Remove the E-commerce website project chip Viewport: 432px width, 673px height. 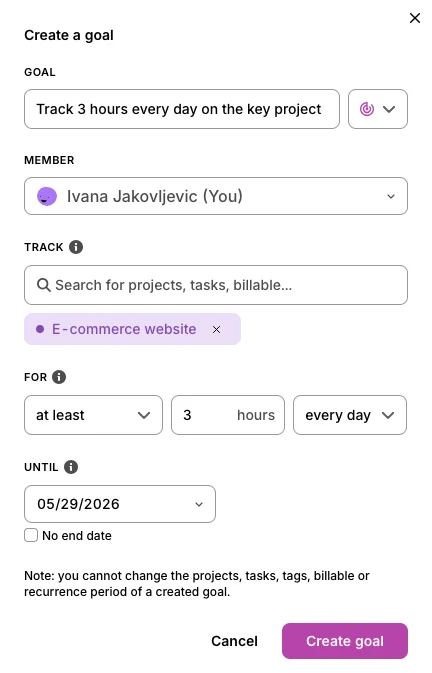217,329
